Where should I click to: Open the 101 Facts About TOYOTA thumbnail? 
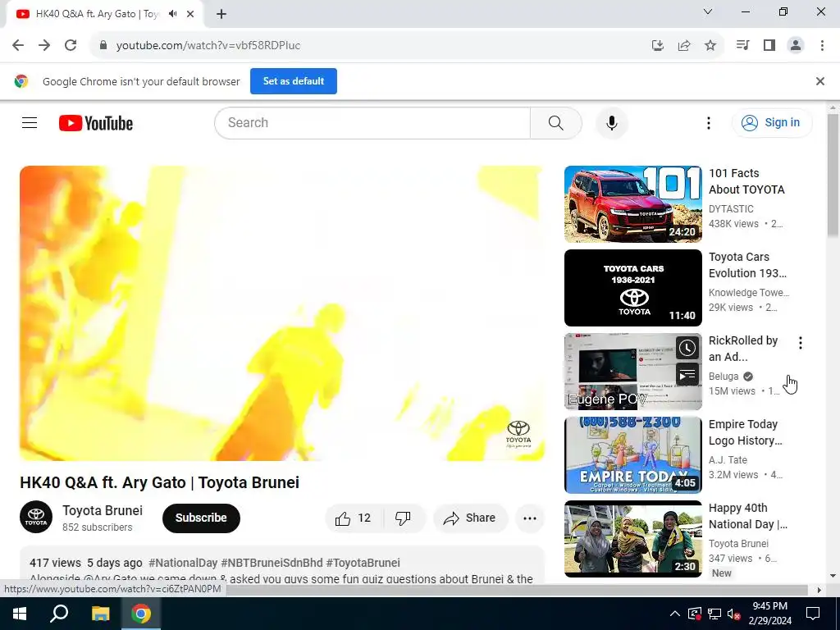click(632, 204)
